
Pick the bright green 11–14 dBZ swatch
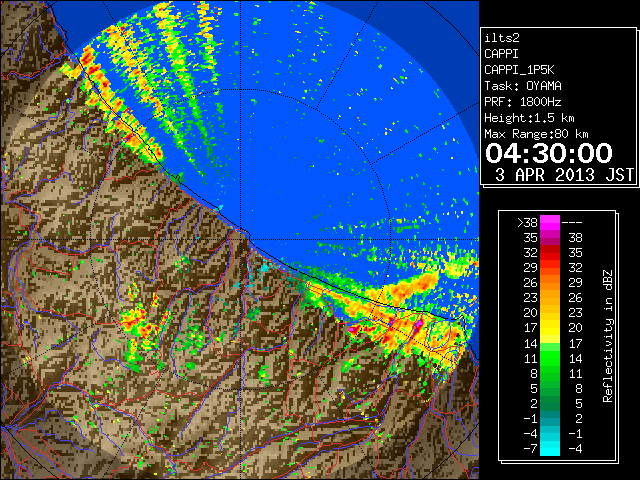coord(550,358)
